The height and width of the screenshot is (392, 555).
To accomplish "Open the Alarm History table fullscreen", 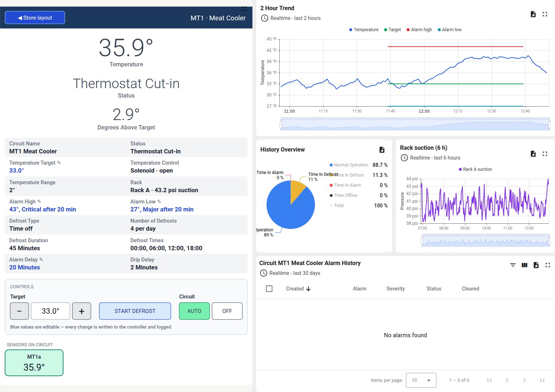I will coord(548,265).
